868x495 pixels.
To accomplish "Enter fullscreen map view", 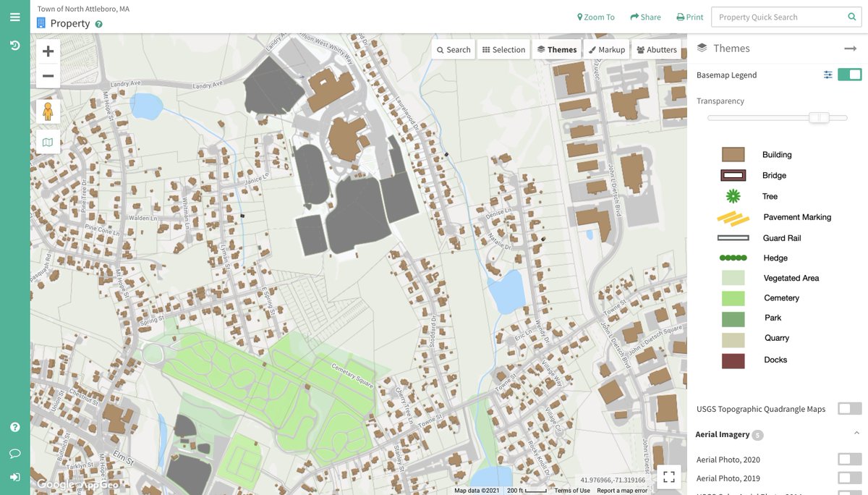I will [669, 476].
